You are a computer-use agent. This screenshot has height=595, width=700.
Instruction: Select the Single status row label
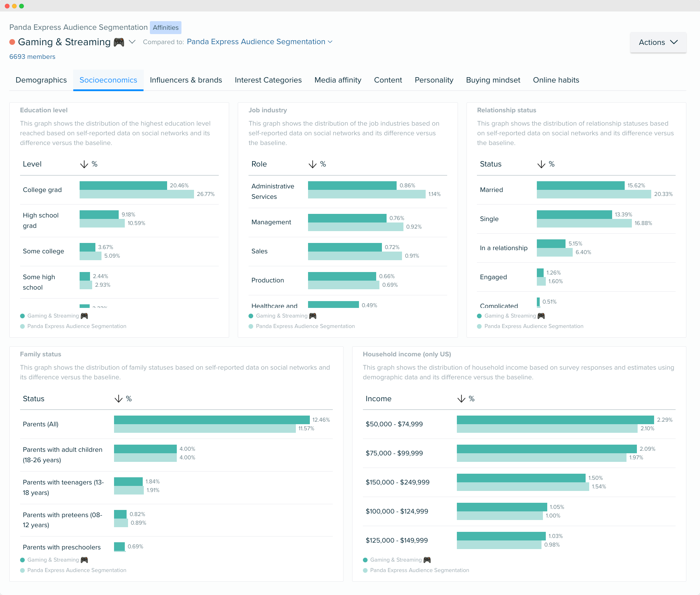(x=489, y=219)
